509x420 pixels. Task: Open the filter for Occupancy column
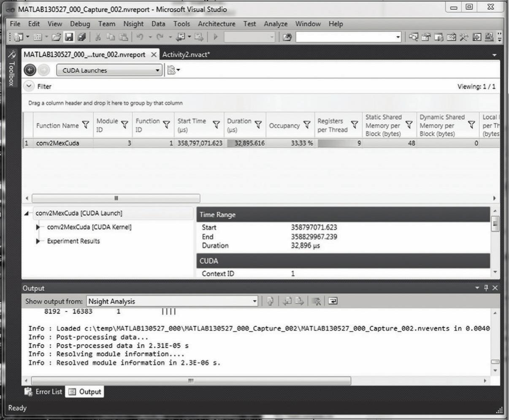pos(307,125)
